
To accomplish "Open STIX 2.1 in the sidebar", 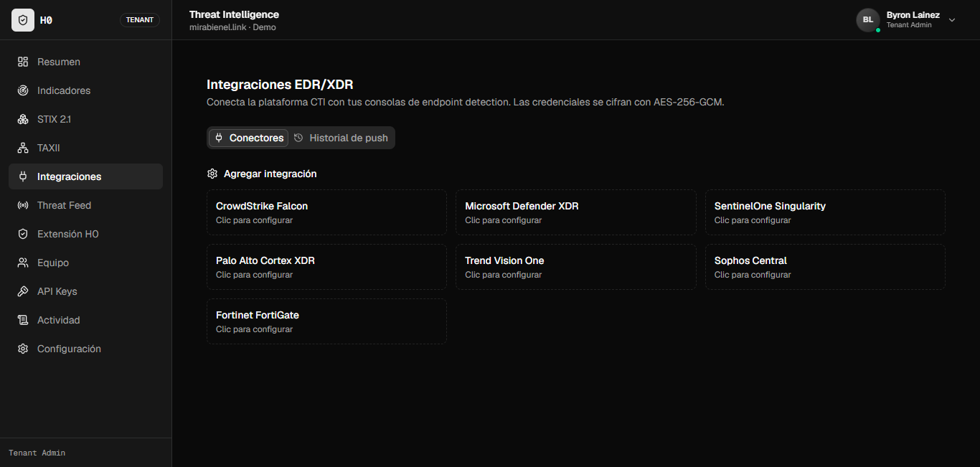I will 85,119.
